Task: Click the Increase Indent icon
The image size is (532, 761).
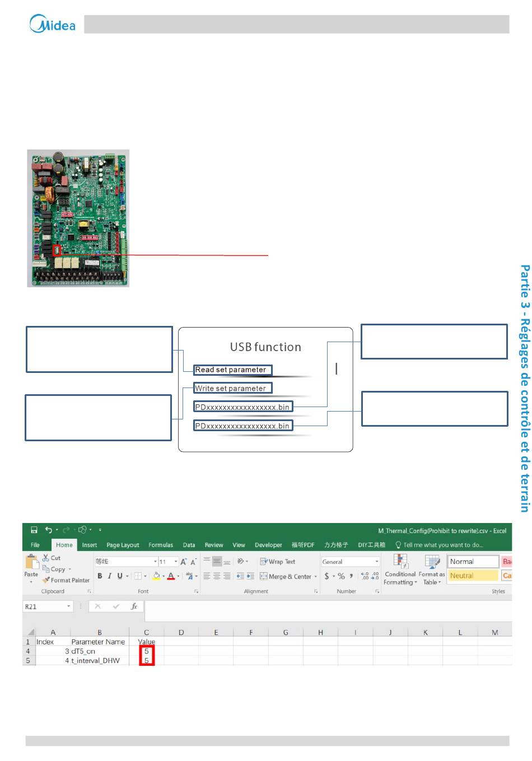Action: click(x=250, y=576)
